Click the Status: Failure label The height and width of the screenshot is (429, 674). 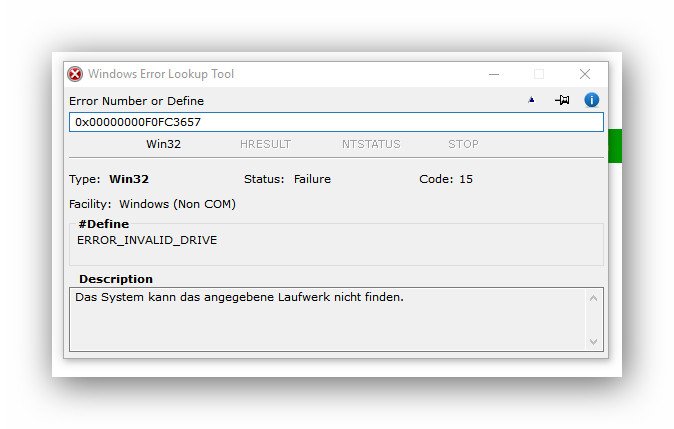point(287,179)
